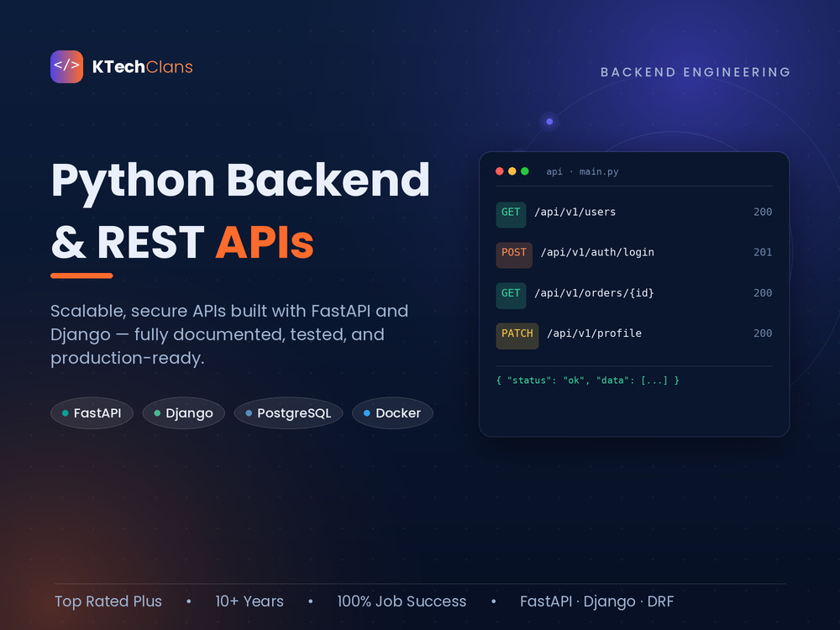
Task: Click the 10+ Years footer text
Action: pyautogui.click(x=249, y=601)
